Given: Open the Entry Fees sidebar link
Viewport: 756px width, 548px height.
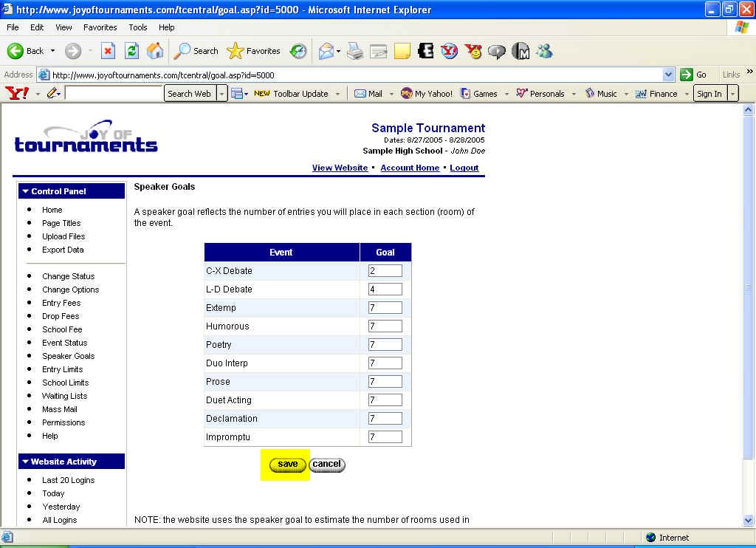Looking at the screenshot, I should [61, 303].
